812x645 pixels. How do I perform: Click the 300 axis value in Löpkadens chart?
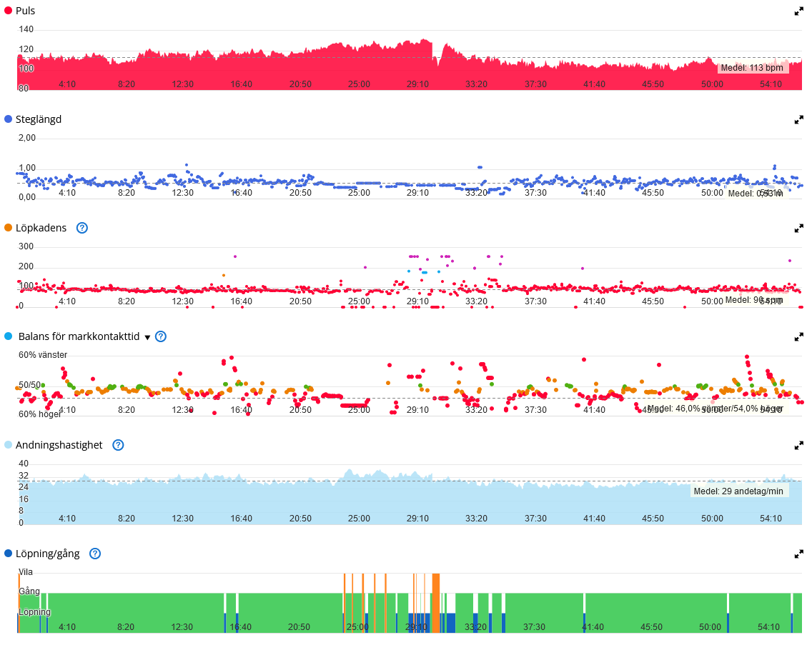(26, 246)
